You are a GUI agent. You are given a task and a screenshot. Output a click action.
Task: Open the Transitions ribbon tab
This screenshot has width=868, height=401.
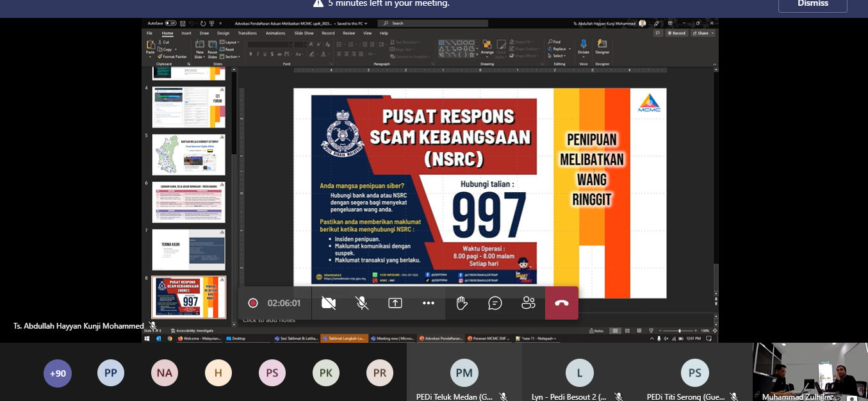coord(247,33)
